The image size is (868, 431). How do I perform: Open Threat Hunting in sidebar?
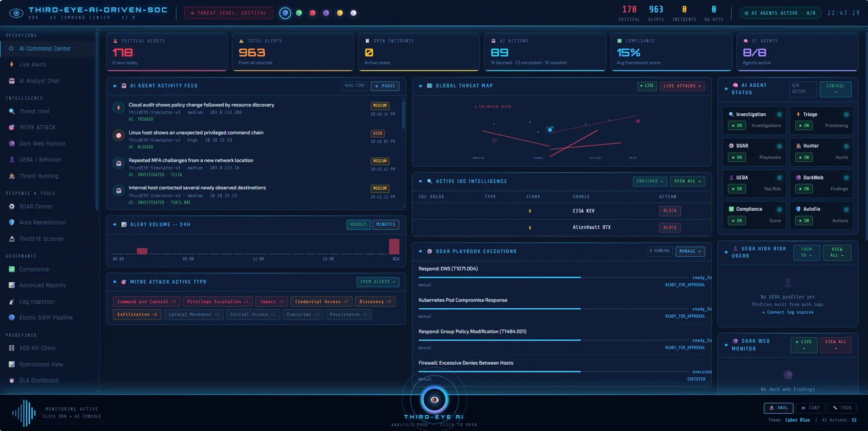[39, 176]
